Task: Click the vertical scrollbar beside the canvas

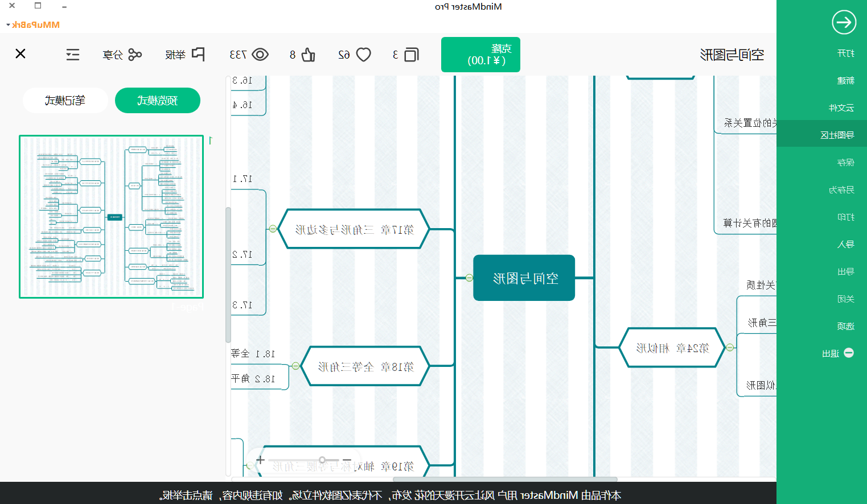Action: pyautogui.click(x=228, y=275)
